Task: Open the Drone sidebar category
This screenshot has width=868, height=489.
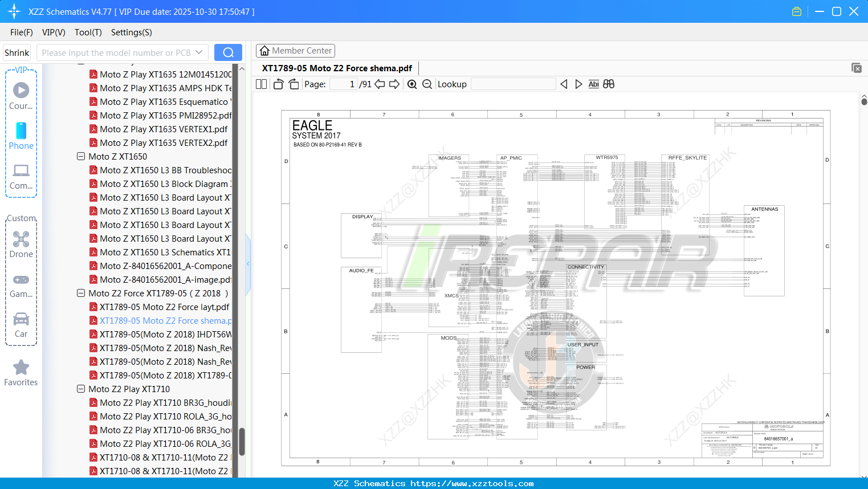Action: click(21, 244)
